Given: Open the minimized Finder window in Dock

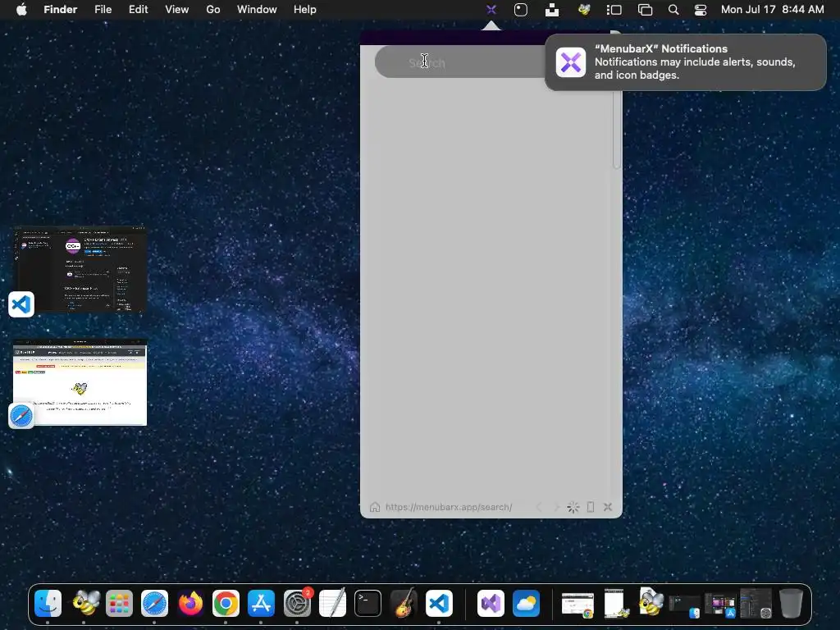Looking at the screenshot, I should pyautogui.click(x=685, y=606).
